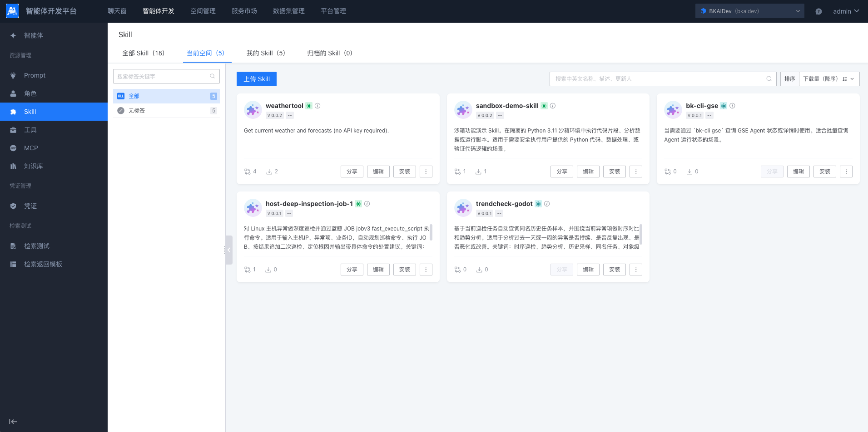Image resolution: width=868 pixels, height=432 pixels.
Task: Open bk-cli-gse more options menu
Action: [x=846, y=172]
